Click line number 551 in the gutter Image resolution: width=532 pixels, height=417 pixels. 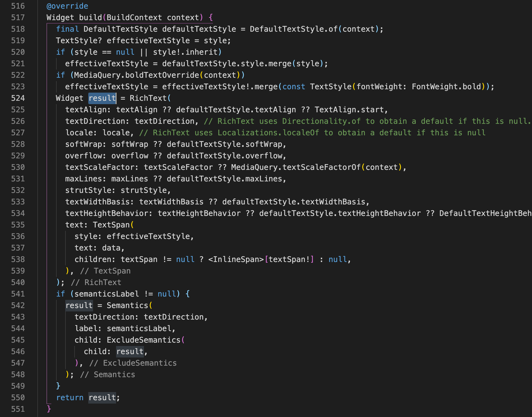[18, 409]
